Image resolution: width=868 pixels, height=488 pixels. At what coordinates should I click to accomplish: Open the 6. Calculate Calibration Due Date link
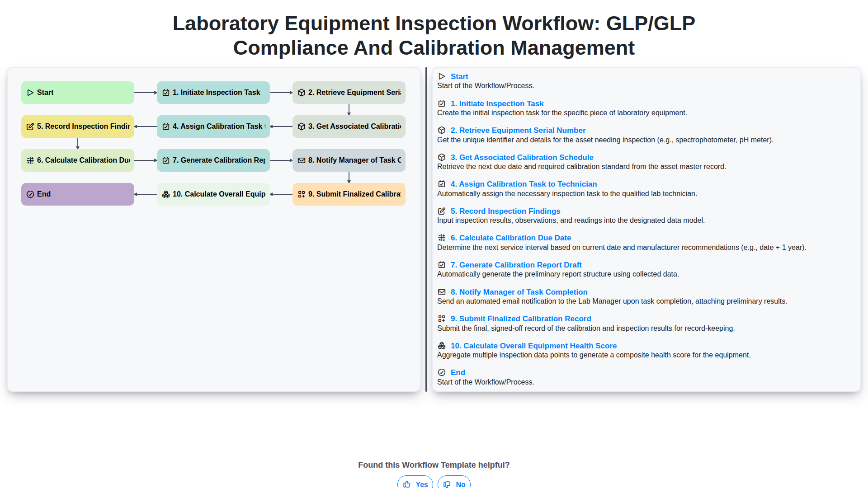[x=511, y=238]
